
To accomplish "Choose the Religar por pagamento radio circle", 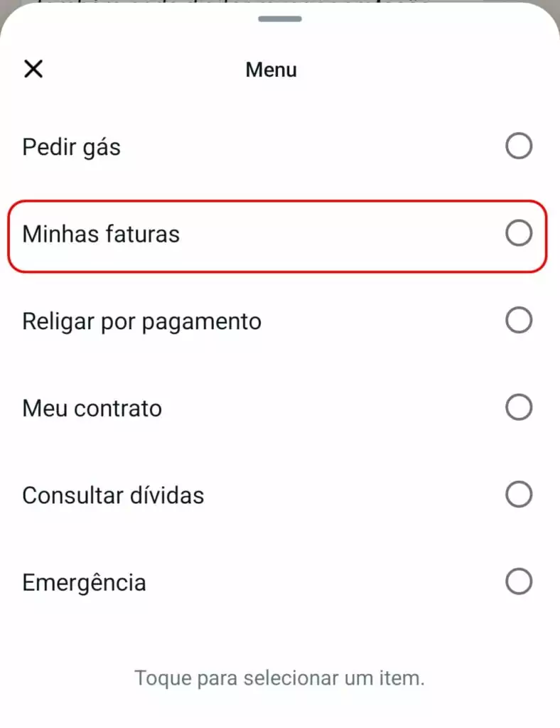I will 519,320.
